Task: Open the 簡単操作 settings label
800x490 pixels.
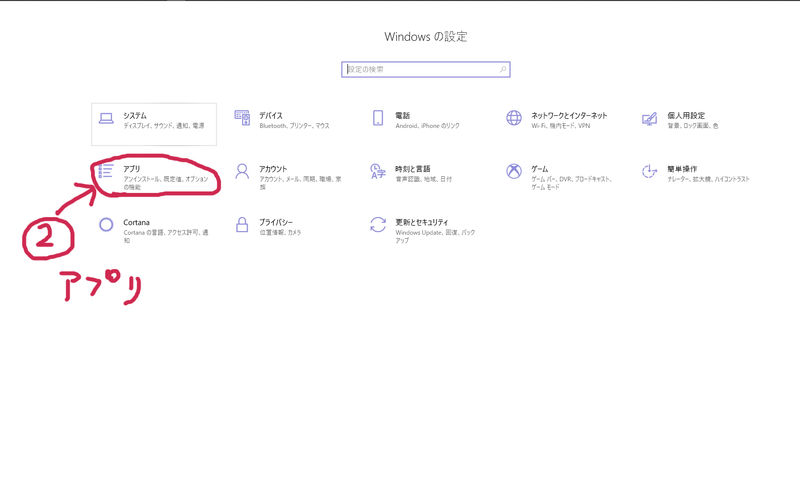Action: click(682, 169)
